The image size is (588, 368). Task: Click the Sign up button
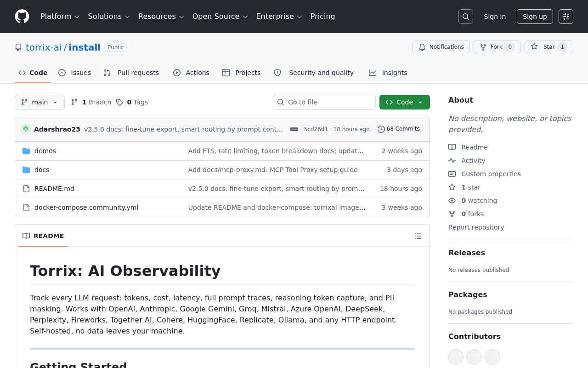point(535,17)
